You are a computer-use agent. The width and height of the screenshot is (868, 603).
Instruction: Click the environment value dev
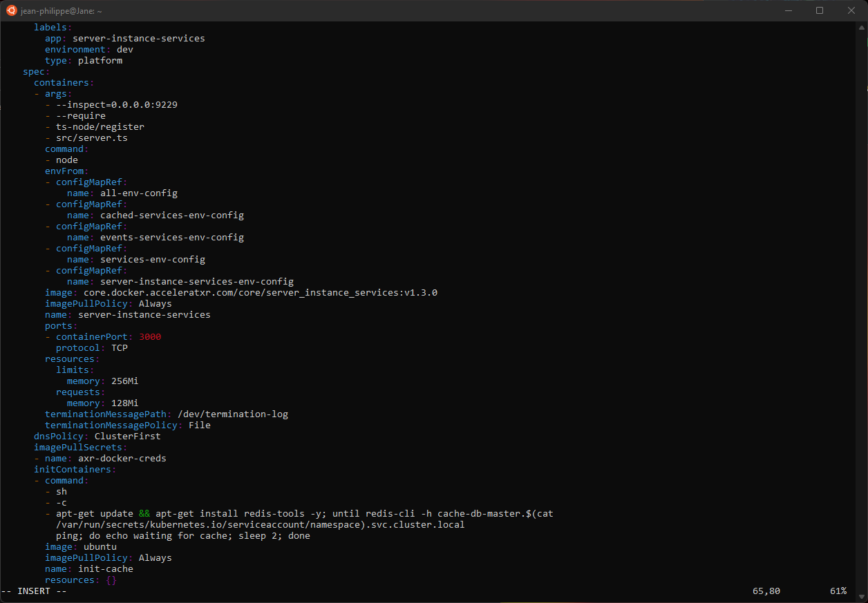[x=125, y=50]
